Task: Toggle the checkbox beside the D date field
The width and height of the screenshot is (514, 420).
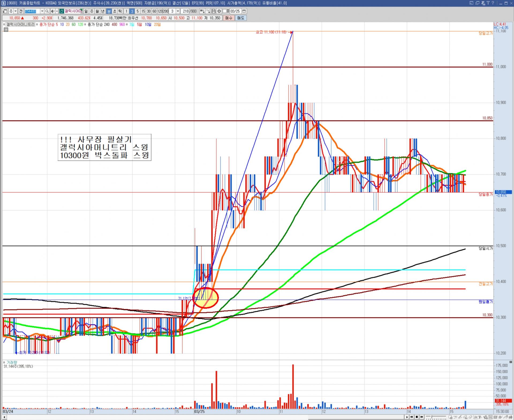Action: (x=225, y=11)
